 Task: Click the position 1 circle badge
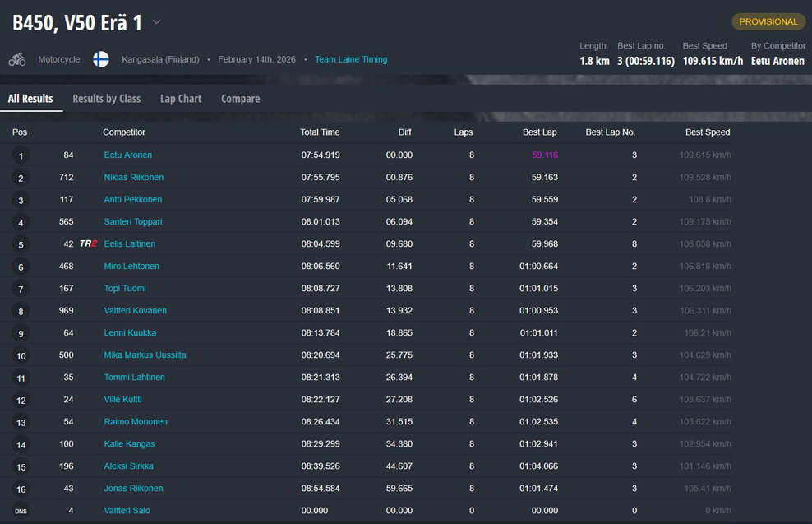tap(21, 156)
